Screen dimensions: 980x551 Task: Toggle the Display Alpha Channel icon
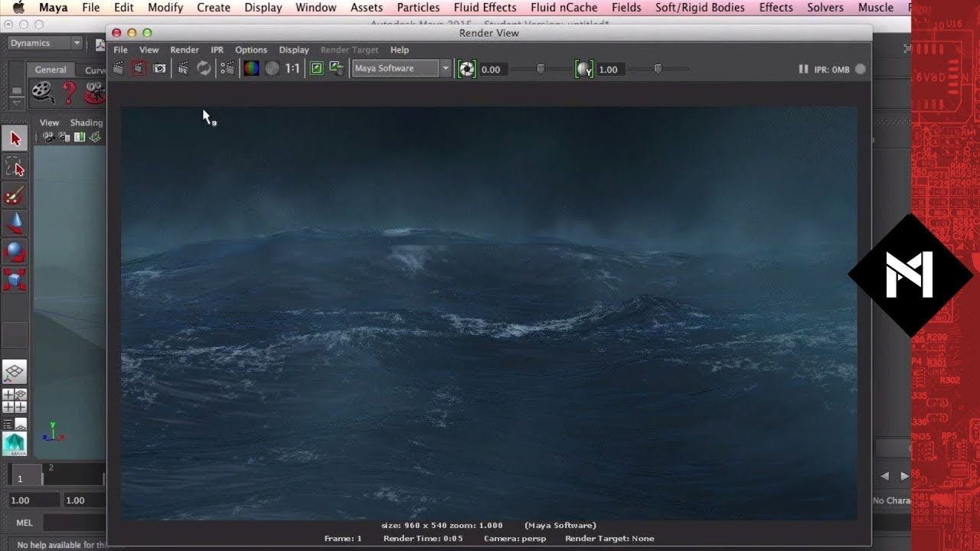click(x=273, y=69)
